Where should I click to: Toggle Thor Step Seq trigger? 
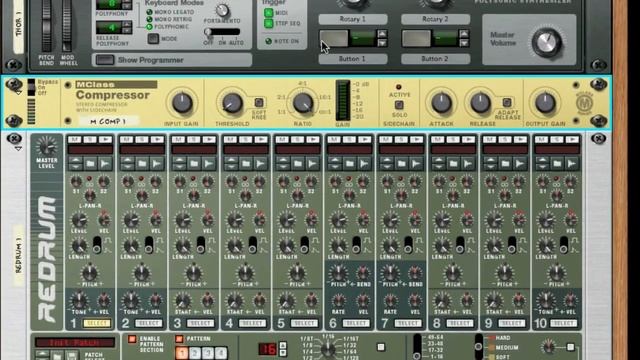(269, 24)
